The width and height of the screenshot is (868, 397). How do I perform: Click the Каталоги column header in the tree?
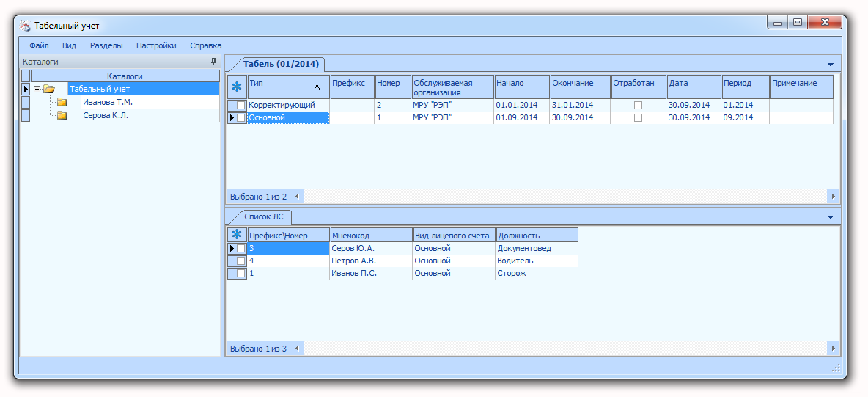125,76
